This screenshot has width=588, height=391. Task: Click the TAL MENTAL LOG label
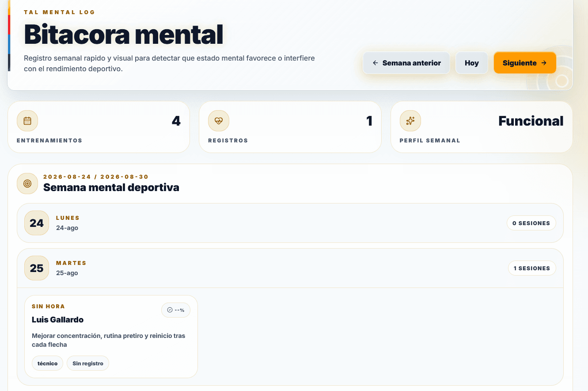[x=59, y=12]
